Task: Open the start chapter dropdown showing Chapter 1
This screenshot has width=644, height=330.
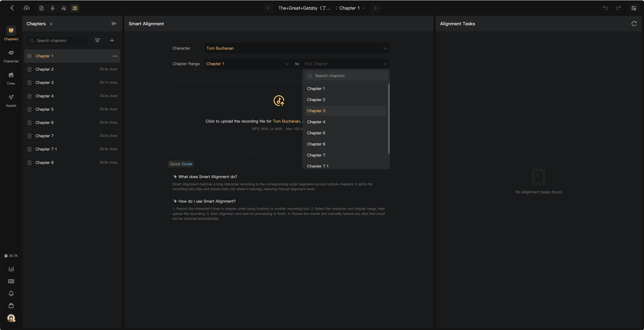Action: pos(247,64)
